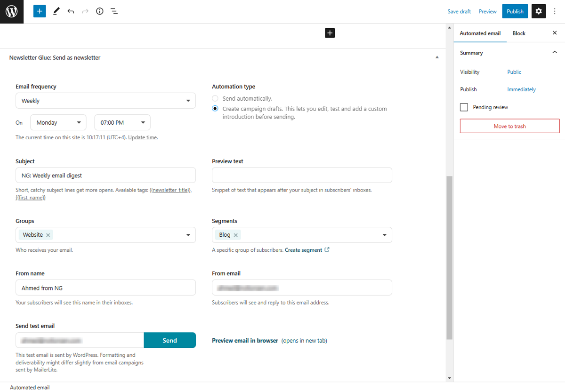Collapse the Summary panel chevron

554,53
